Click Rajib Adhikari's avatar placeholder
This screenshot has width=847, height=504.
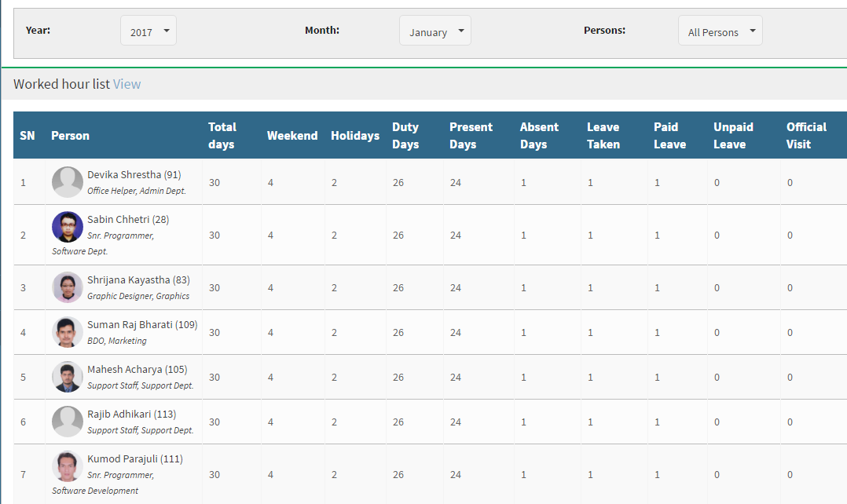[x=68, y=422]
